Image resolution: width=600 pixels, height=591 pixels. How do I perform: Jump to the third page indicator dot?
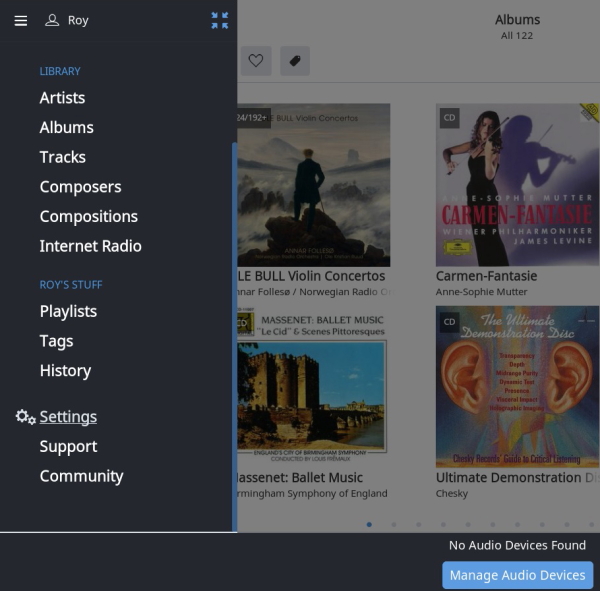click(x=419, y=524)
